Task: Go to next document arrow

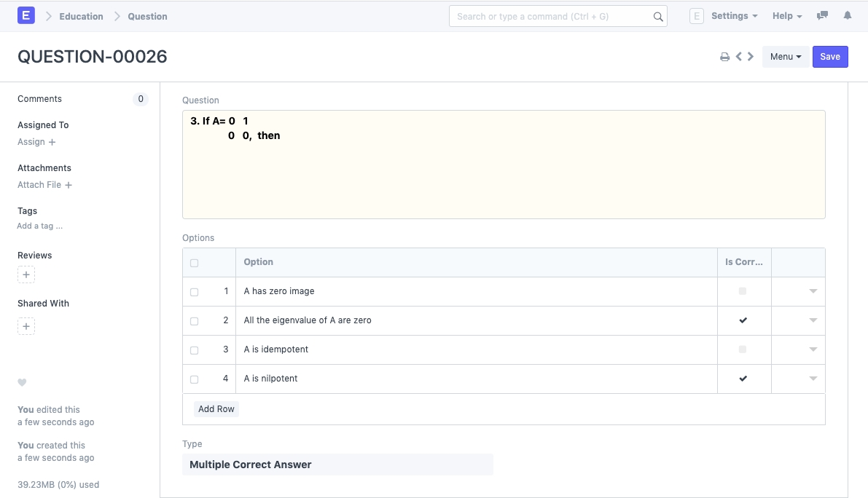Action: [751, 57]
